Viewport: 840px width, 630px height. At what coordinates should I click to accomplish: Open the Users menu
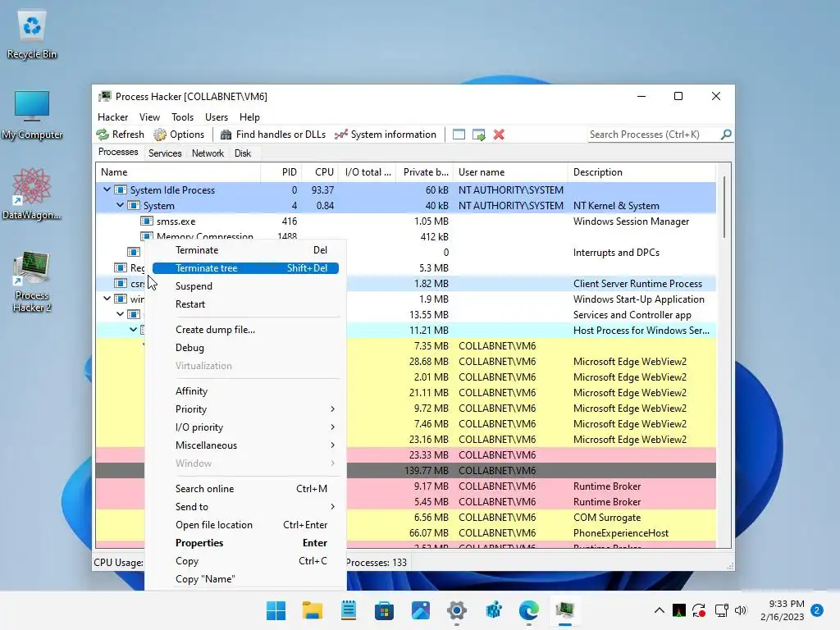coord(217,117)
